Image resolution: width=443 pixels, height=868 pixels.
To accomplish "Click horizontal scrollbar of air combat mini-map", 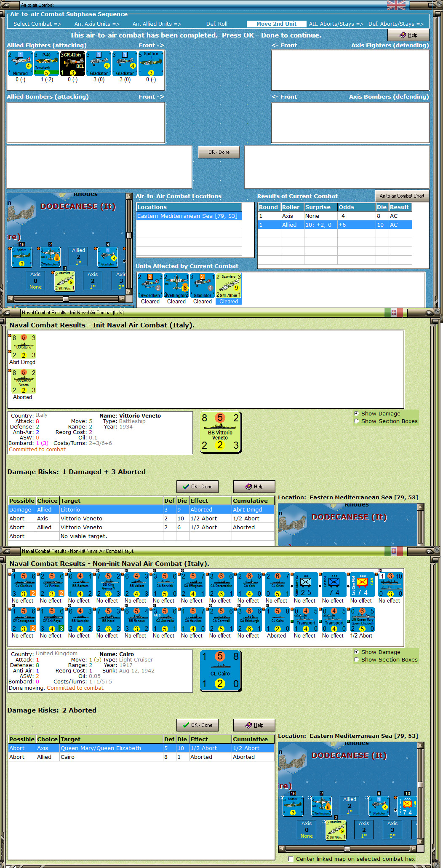I will 66,299.
